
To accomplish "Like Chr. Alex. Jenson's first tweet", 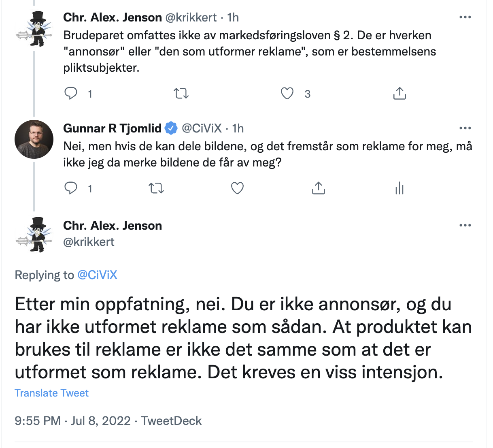I will (287, 93).
